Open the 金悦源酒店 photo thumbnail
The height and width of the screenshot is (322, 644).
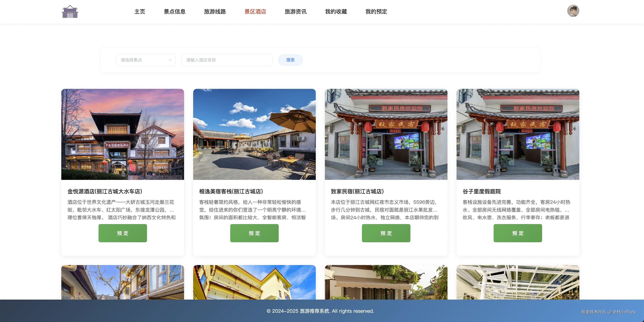click(122, 134)
